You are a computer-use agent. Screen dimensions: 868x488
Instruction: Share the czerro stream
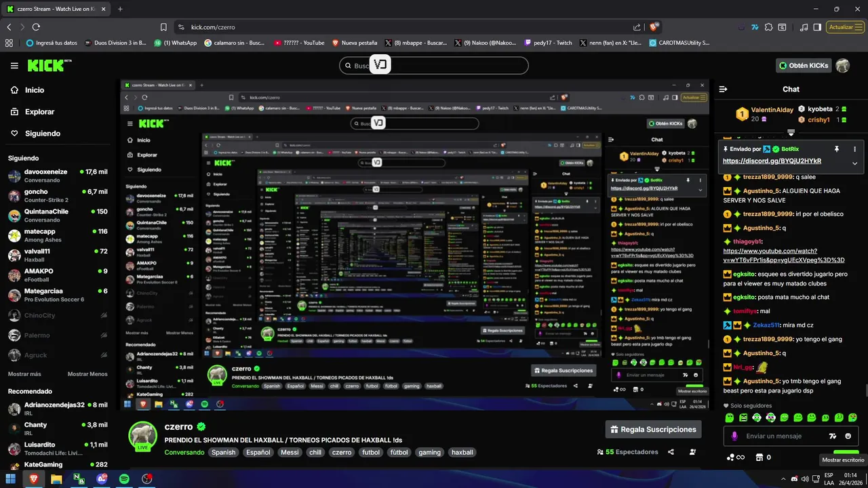tap(671, 452)
